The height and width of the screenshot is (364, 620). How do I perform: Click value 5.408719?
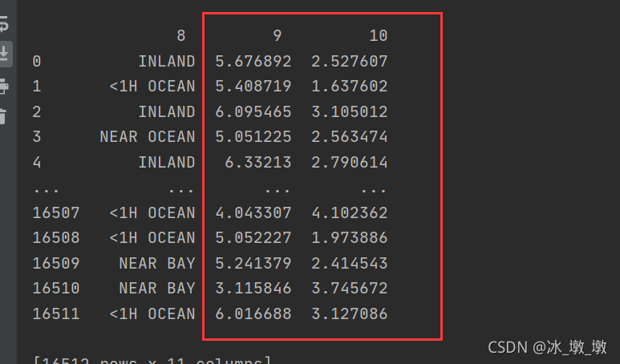point(253,86)
